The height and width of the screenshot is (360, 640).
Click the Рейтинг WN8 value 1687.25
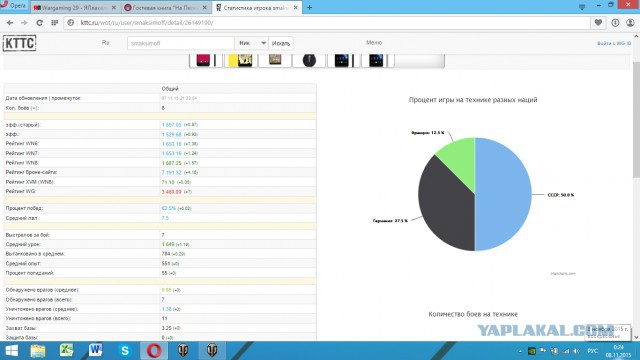coord(171,163)
